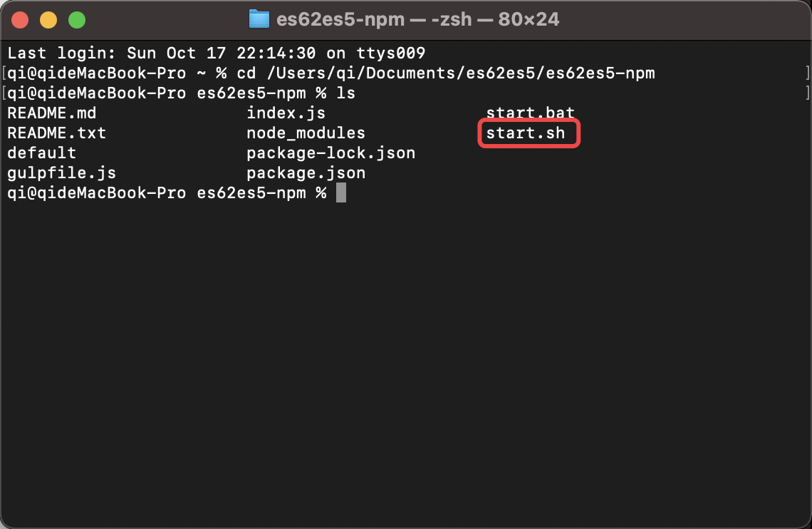Click README.md in the ls output
The width and height of the screenshot is (812, 529).
(x=51, y=113)
